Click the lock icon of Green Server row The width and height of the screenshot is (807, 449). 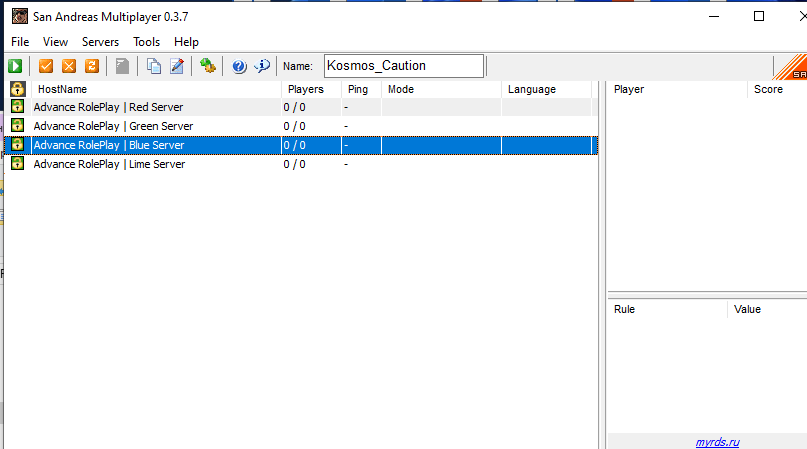[x=17, y=126]
